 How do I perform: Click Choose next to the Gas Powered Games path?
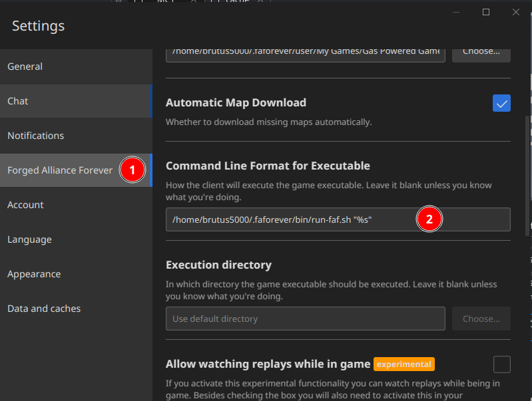(x=481, y=55)
